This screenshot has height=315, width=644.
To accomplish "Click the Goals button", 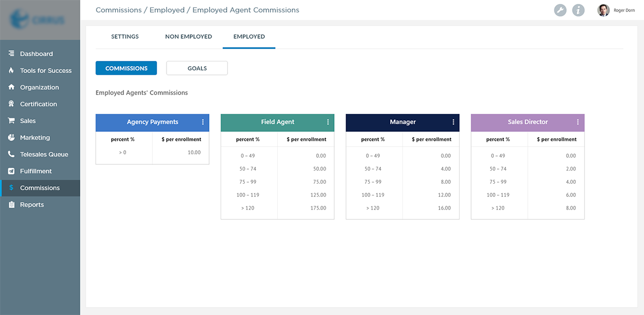I will point(197,68).
